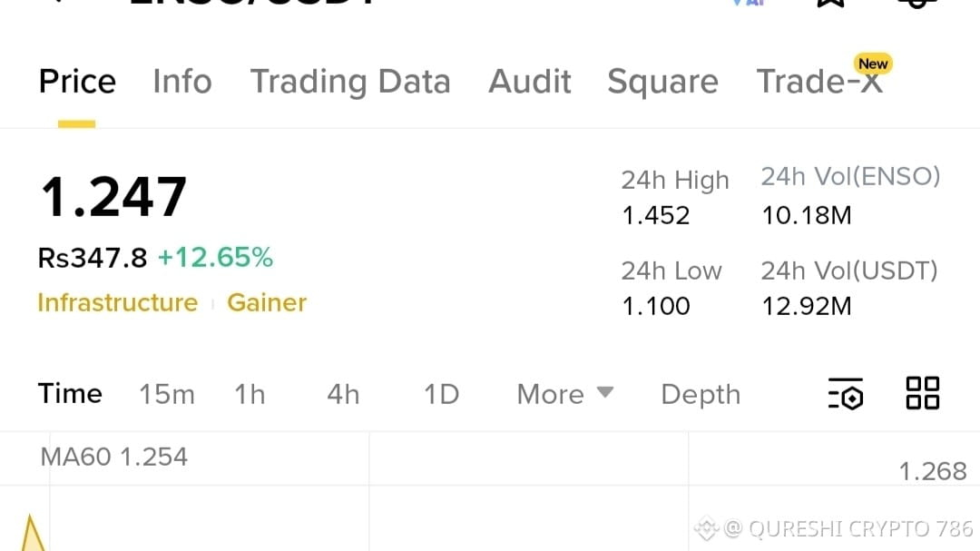Screen dimensions: 980x551
Task: Set chart interval to 4h
Action: (x=343, y=394)
